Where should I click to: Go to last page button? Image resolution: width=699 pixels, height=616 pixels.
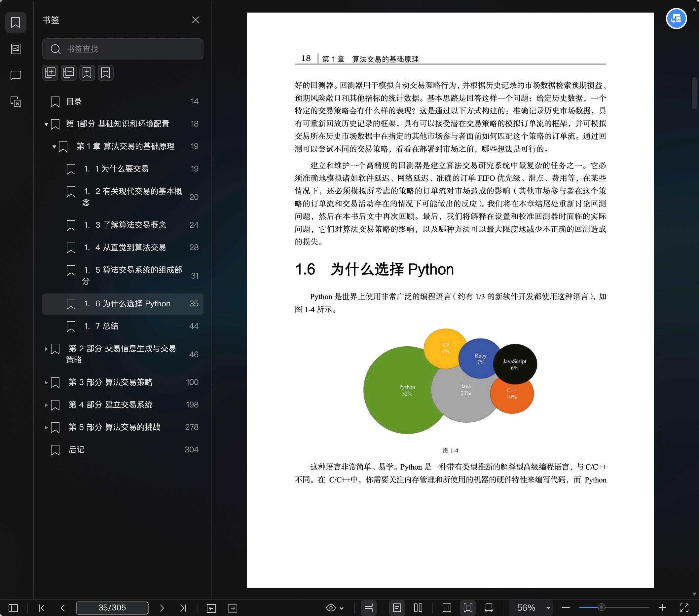click(183, 608)
